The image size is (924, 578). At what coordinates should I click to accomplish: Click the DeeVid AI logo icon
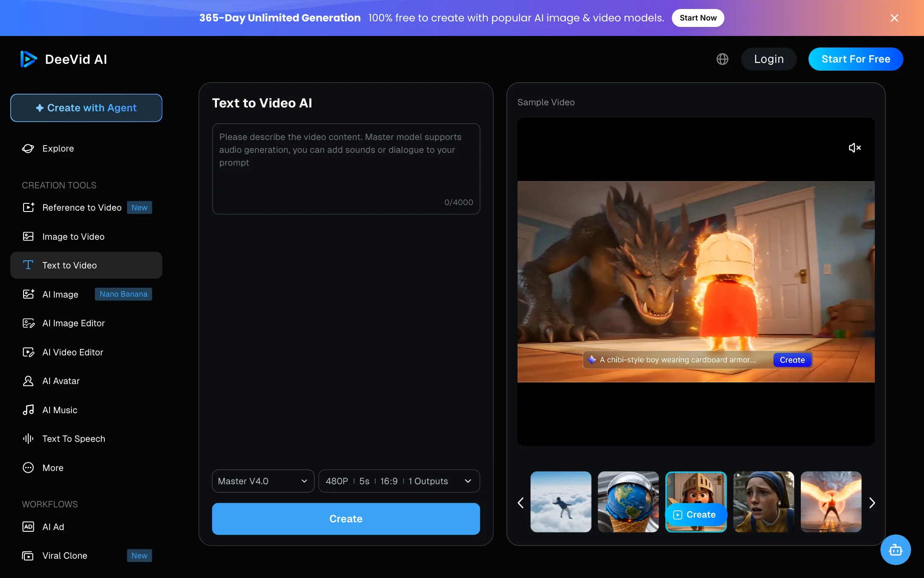pos(29,59)
